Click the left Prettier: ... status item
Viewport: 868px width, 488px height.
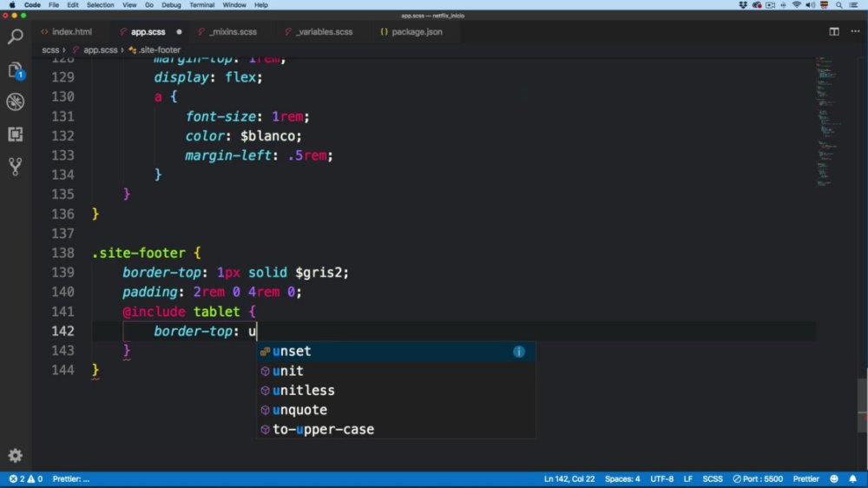coord(71,478)
